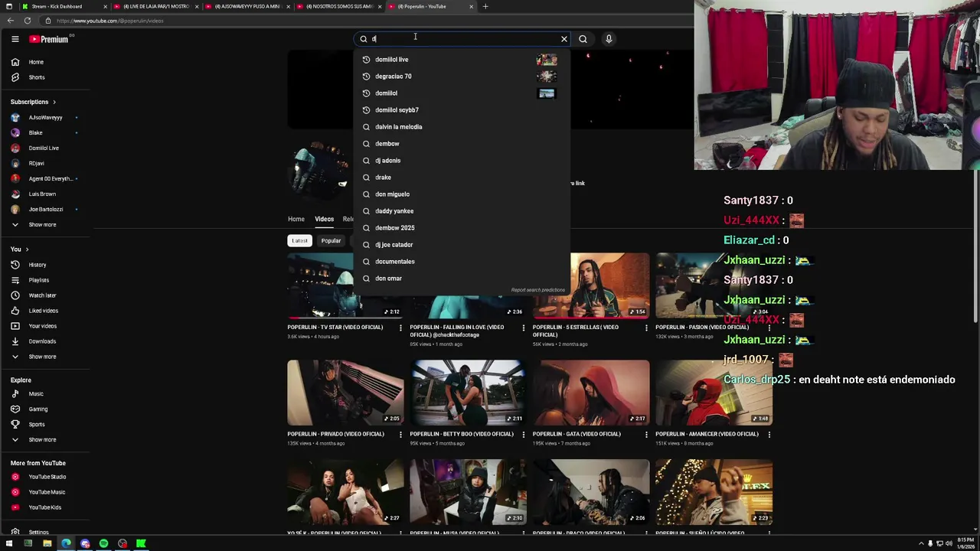
Task: Choose suggestion dembow
Action: [462, 144]
